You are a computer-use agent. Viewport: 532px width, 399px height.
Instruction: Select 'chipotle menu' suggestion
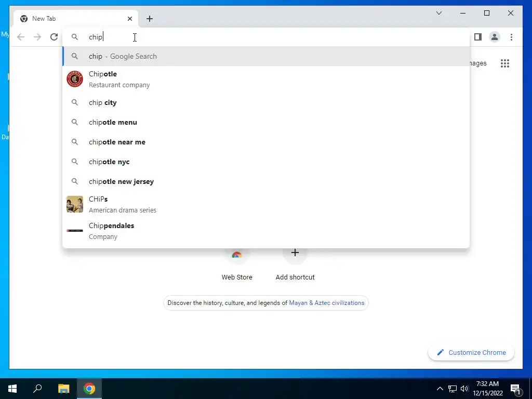click(267, 122)
